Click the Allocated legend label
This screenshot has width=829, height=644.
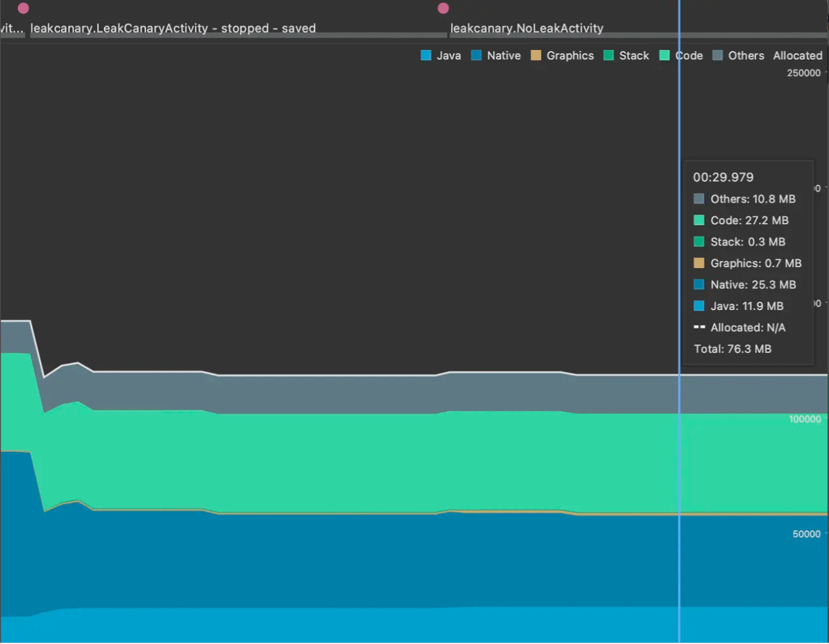coord(797,56)
